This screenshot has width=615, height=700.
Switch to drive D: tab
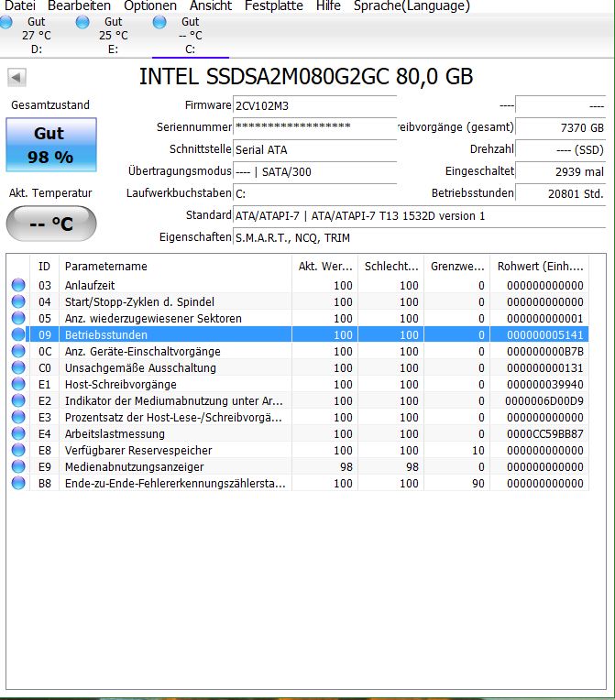pos(36,35)
